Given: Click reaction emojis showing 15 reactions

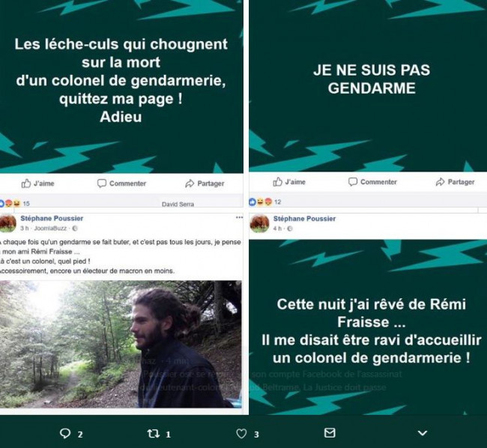Looking at the screenshot, I should 14,204.
